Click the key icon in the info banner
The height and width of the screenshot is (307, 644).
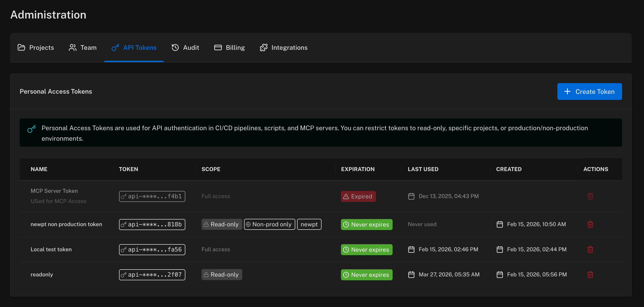pyautogui.click(x=32, y=129)
